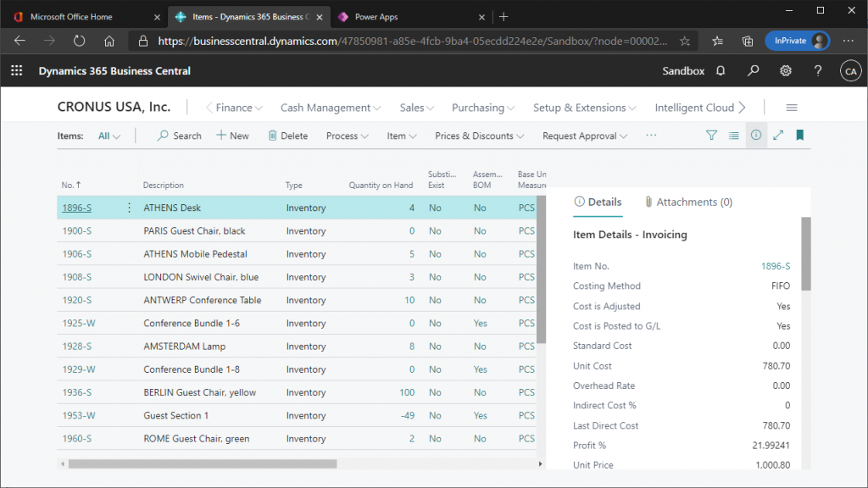
Task: Expand the Request Approval menu
Action: 585,136
